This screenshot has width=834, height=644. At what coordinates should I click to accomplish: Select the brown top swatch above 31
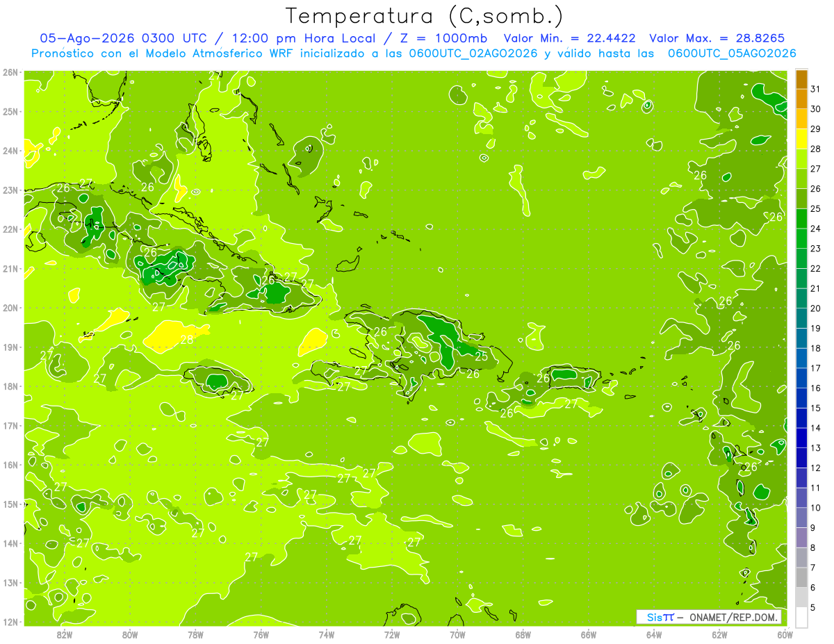801,79
